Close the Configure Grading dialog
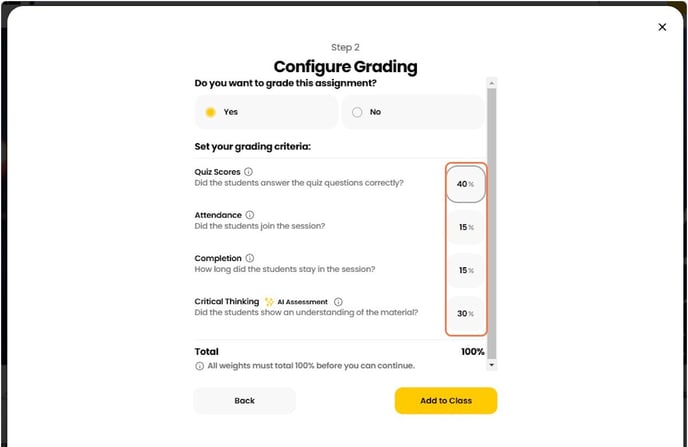This screenshot has width=688, height=447. 662,27
